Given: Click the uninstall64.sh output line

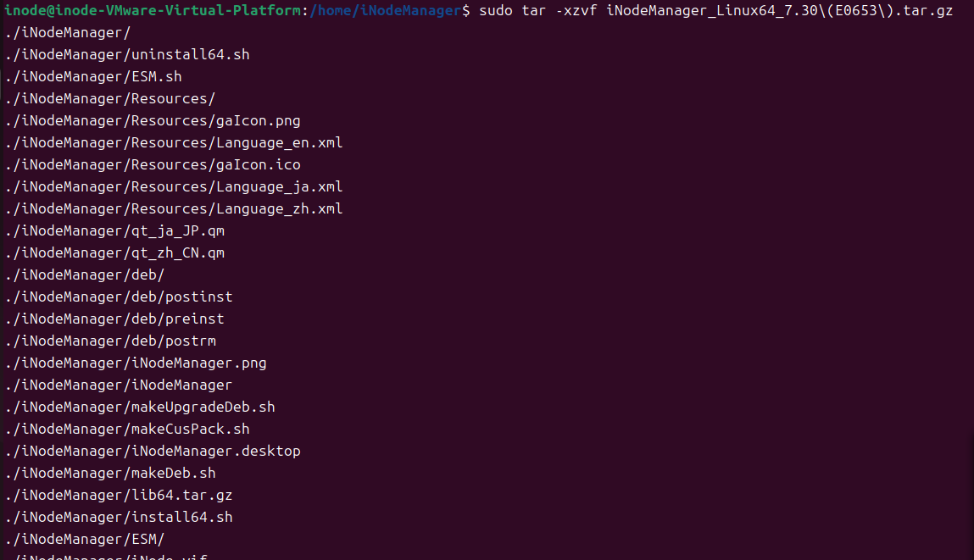Looking at the screenshot, I should [x=127, y=54].
